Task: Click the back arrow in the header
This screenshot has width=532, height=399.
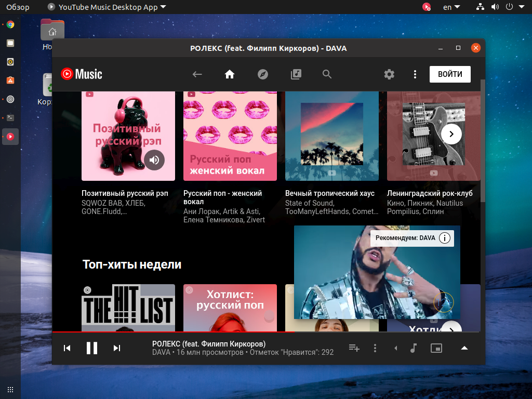Action: tap(197, 74)
